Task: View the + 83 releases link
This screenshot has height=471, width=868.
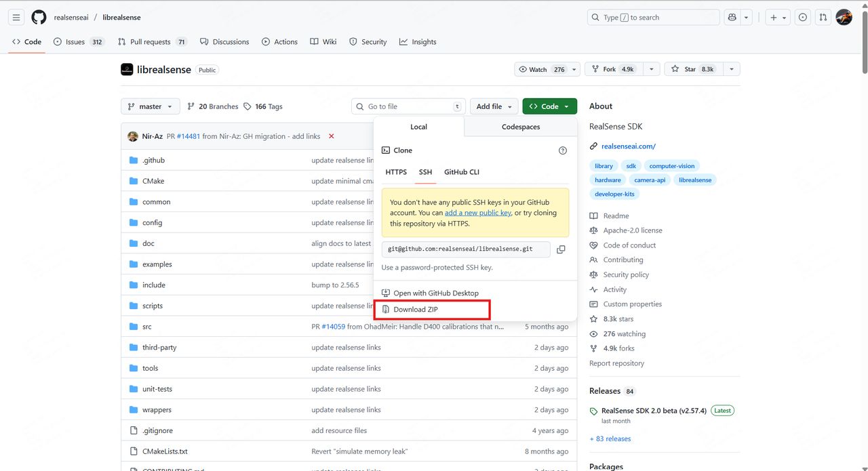Action: tap(610, 439)
